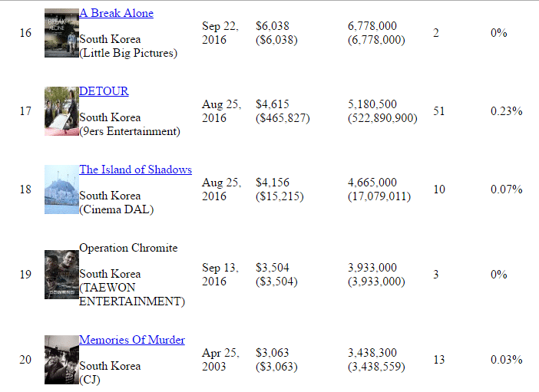
Task: Click the DETOUR poster thumbnail
Action: 61,111
